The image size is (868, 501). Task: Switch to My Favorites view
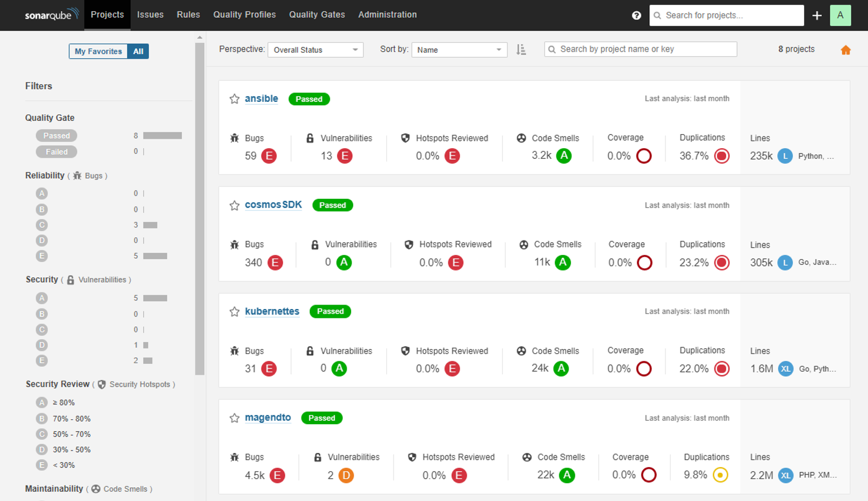pos(97,51)
